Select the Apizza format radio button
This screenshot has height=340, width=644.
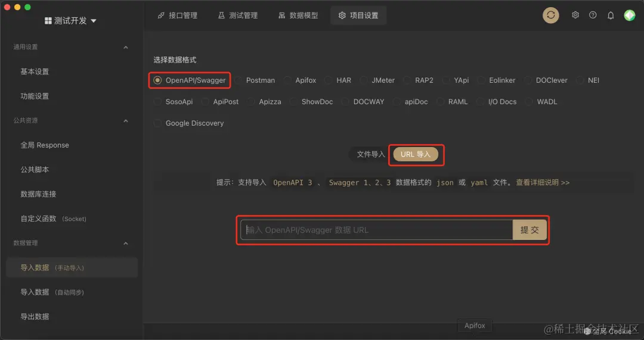250,101
